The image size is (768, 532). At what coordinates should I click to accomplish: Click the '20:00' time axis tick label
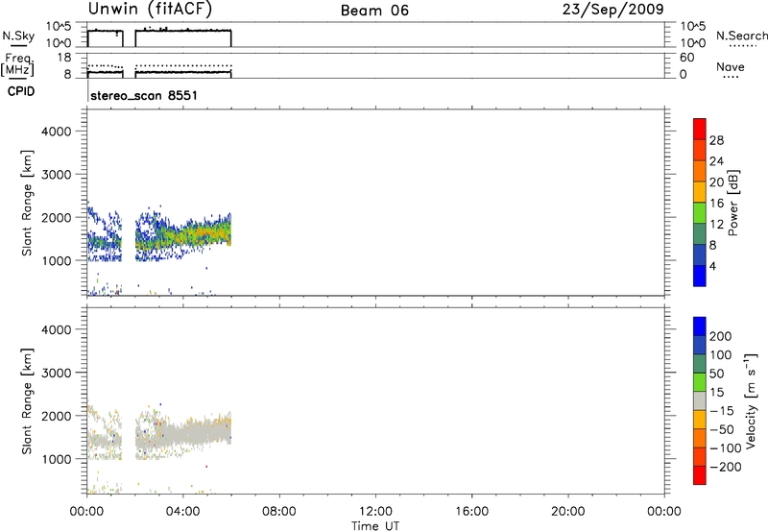(567, 512)
